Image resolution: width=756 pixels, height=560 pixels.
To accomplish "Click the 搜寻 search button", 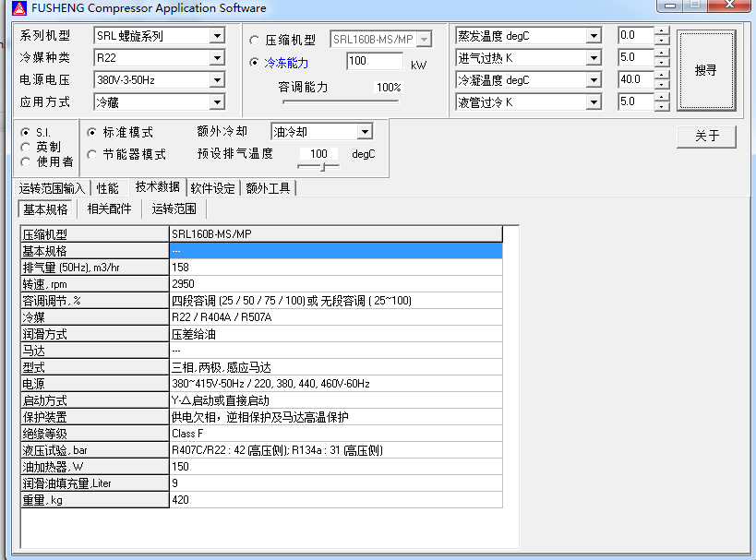I will pyautogui.click(x=706, y=70).
